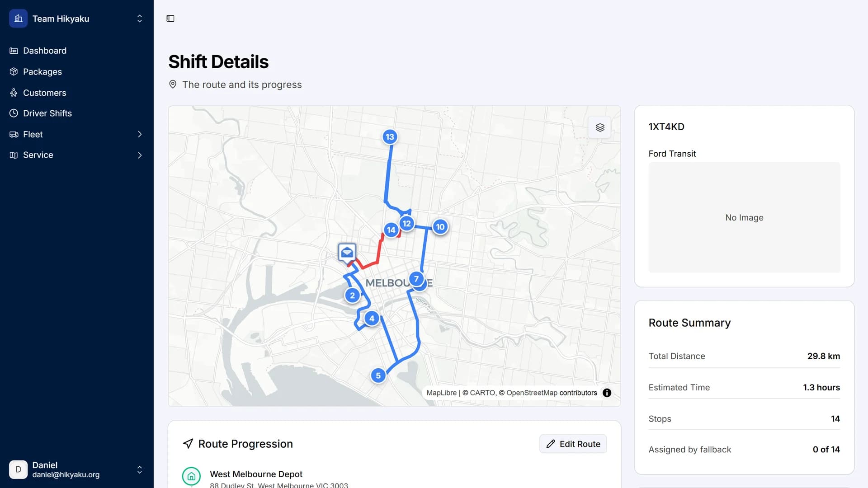Click the Route Progression arrow icon
Screen dimensions: 868x488
tap(188, 444)
